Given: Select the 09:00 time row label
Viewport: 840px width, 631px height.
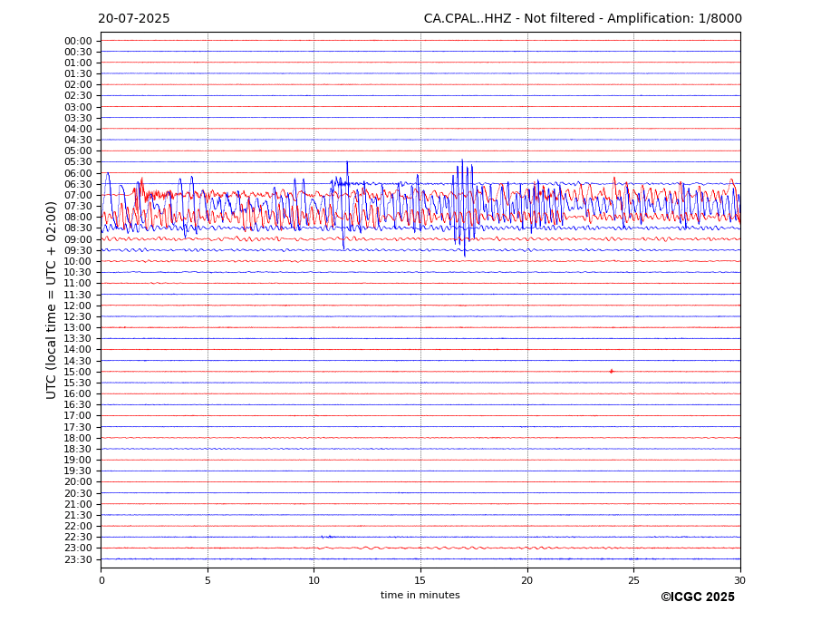Looking at the screenshot, I should point(78,239).
